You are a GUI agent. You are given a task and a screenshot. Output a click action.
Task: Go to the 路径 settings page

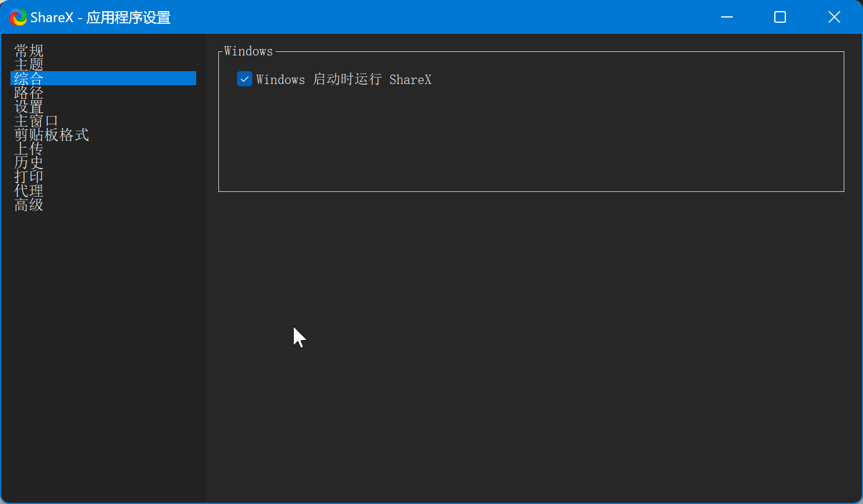click(29, 93)
